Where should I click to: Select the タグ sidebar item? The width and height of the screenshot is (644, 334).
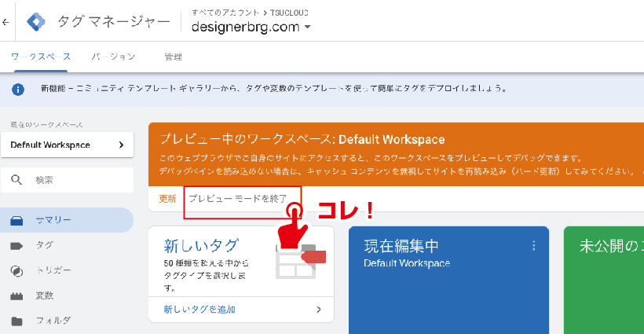pyautogui.click(x=45, y=245)
